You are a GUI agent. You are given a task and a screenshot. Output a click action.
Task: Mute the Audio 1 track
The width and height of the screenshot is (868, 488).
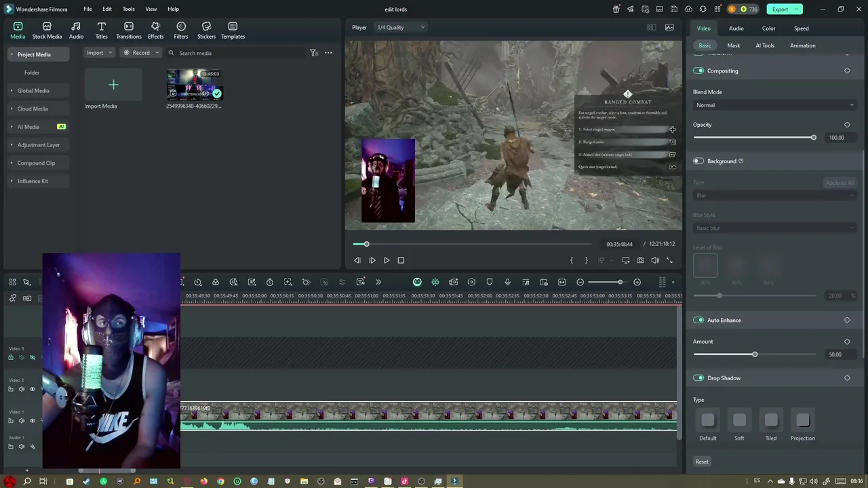21,447
